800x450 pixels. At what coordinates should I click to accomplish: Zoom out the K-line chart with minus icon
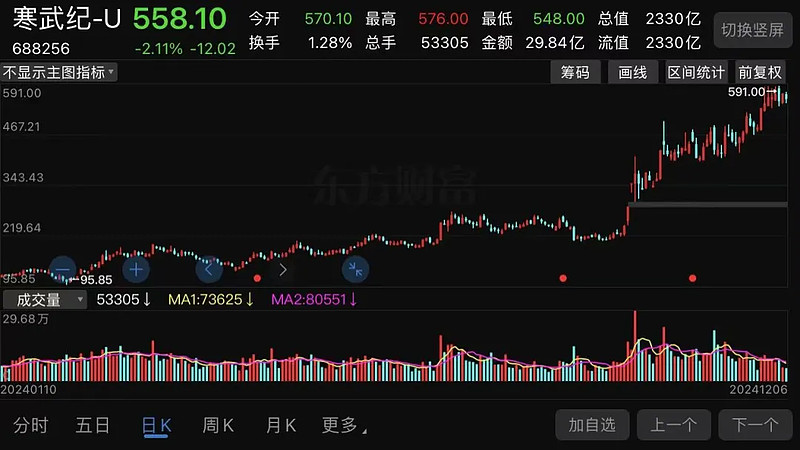click(62, 269)
